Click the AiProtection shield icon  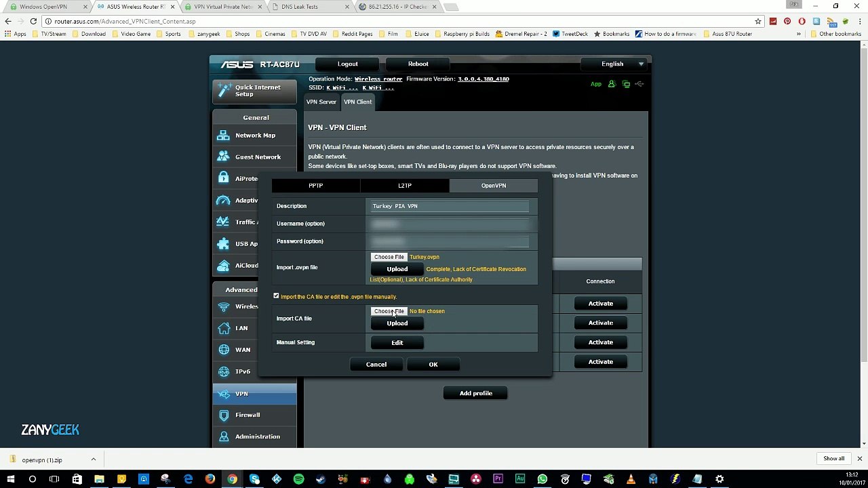pyautogui.click(x=223, y=178)
